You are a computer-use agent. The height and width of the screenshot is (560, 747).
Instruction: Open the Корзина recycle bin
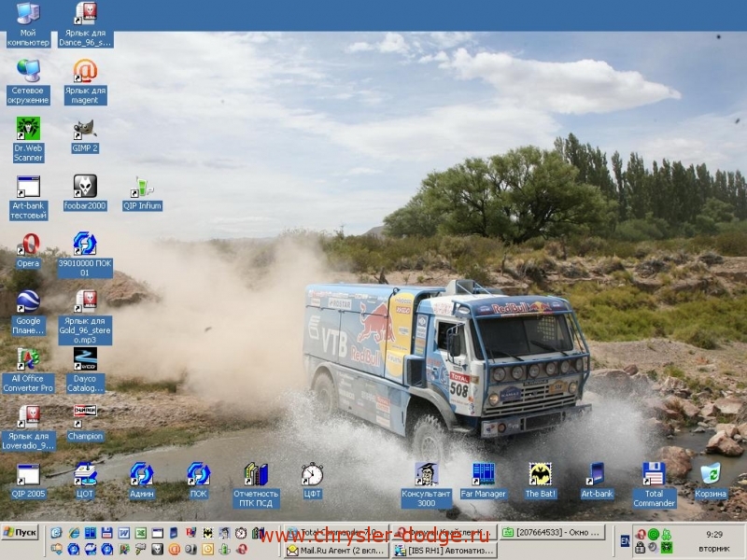coord(711,481)
